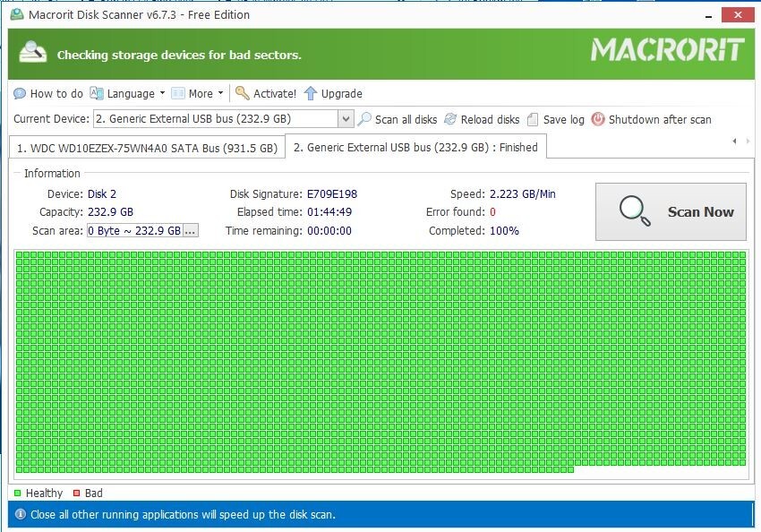
Task: Click the Shutdown after scan power icon
Action: click(598, 119)
